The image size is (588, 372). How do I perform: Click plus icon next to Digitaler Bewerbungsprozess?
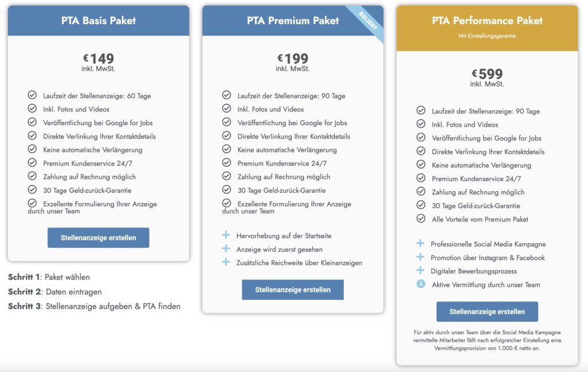coord(421,271)
